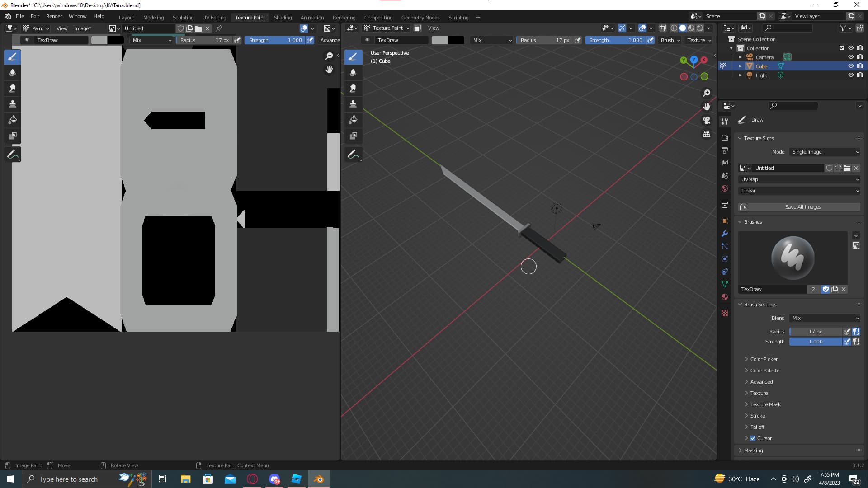Switch viewport shading to wireframe
Viewport: 868px width, 488px height.
(674, 28)
